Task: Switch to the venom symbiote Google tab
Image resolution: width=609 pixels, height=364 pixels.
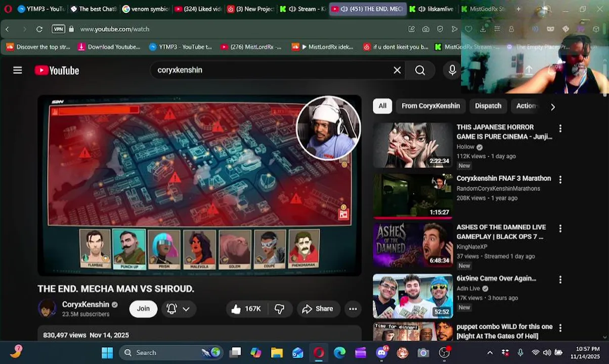Action: 145,9
